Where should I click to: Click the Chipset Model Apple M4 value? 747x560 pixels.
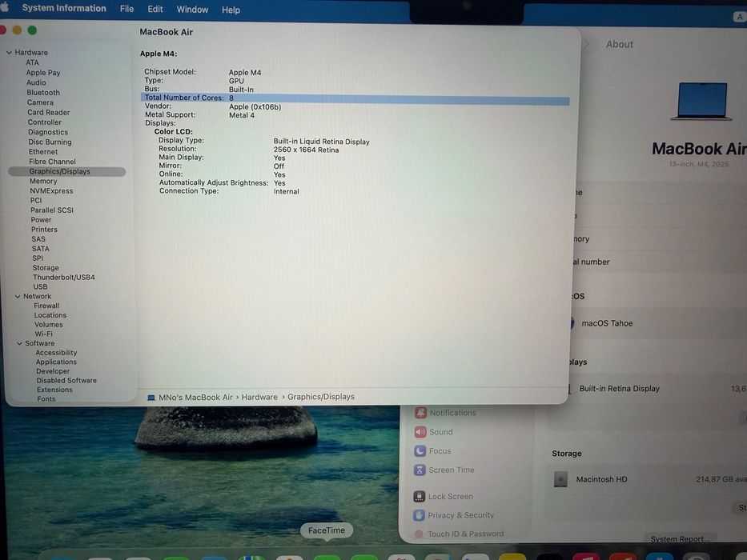(x=245, y=72)
